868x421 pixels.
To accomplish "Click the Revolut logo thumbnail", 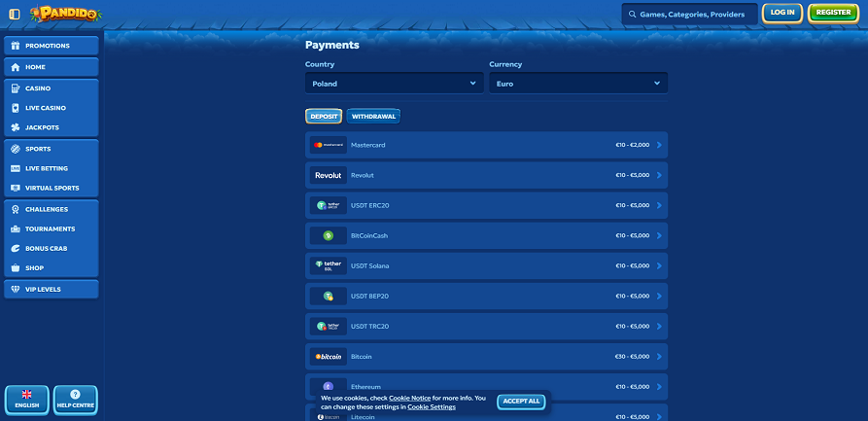I will click(x=329, y=175).
